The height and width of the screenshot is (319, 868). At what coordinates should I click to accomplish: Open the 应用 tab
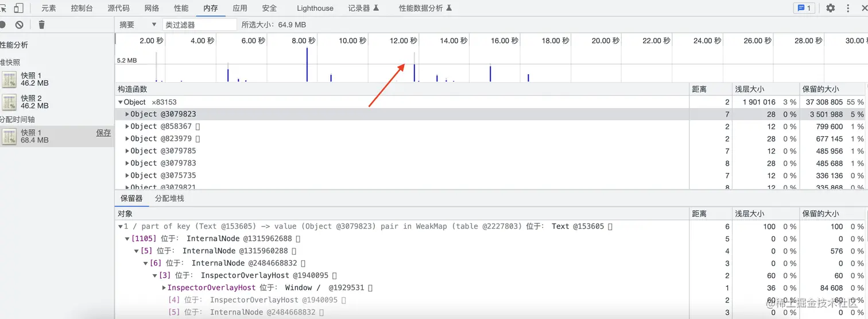(240, 8)
